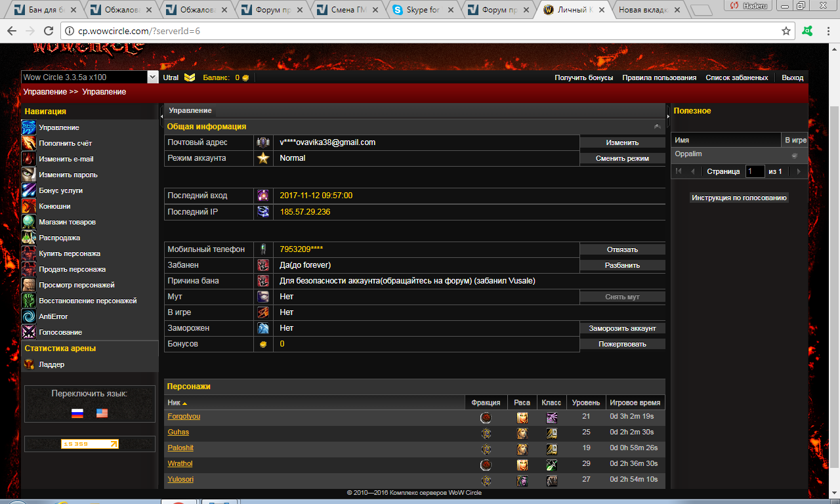Bookmark page with the star icon
The width and height of the screenshot is (840, 504).
point(786,31)
